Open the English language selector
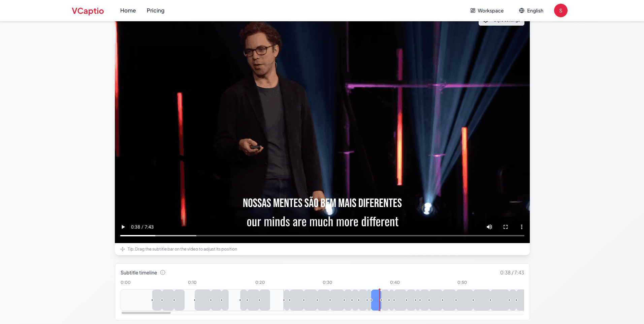Screen dimensions: 644x324 pos(535,10)
